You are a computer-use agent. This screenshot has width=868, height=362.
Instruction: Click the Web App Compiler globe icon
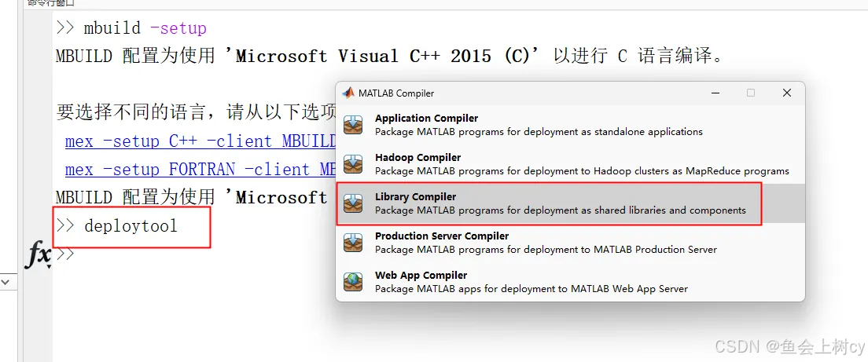pos(353,282)
